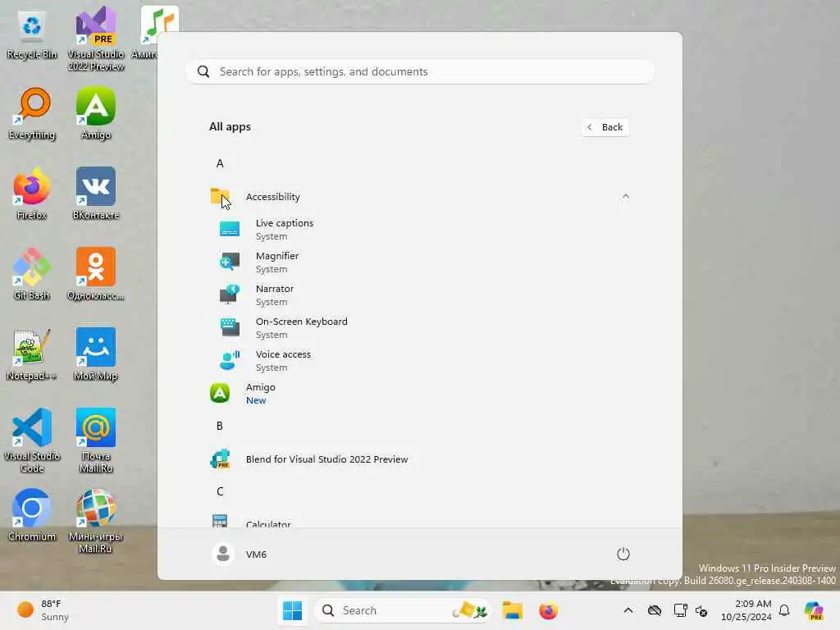Open the Calculator app entry
Viewport: 840px width, 630px height.
(420, 521)
